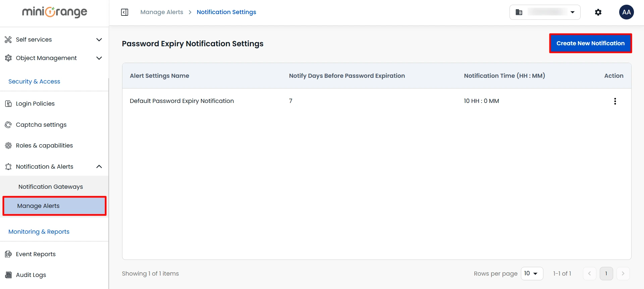The width and height of the screenshot is (644, 289).
Task: Click Notify Days Before Password Expiration header
Action: pyautogui.click(x=347, y=76)
